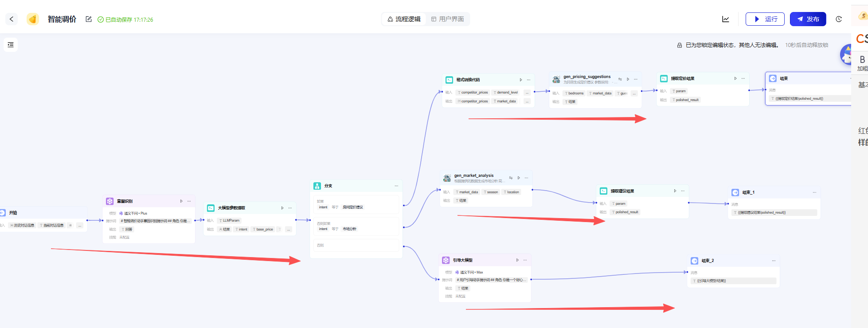The width and height of the screenshot is (868, 328).
Task: Switch to the 流程逻辑 tab
Action: click(x=404, y=19)
